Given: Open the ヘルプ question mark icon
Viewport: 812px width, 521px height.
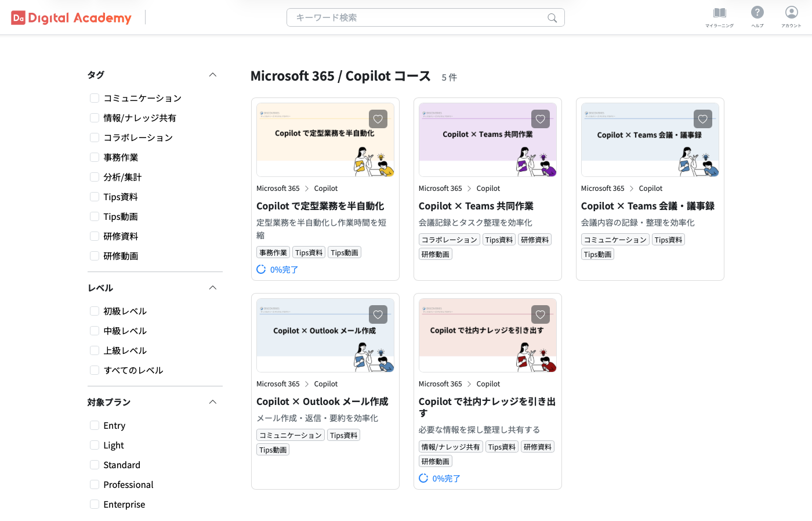Looking at the screenshot, I should click(x=757, y=12).
